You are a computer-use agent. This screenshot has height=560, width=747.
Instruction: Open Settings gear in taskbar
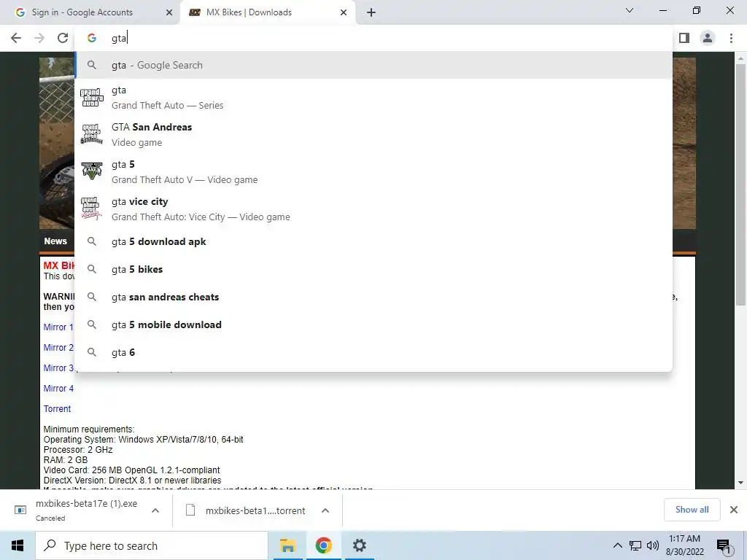coord(359,545)
